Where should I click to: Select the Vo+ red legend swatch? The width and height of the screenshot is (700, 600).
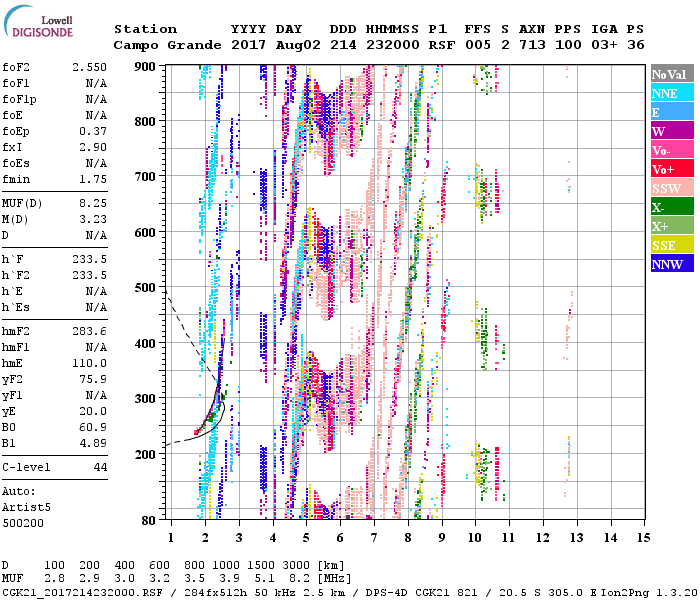pyautogui.click(x=672, y=169)
